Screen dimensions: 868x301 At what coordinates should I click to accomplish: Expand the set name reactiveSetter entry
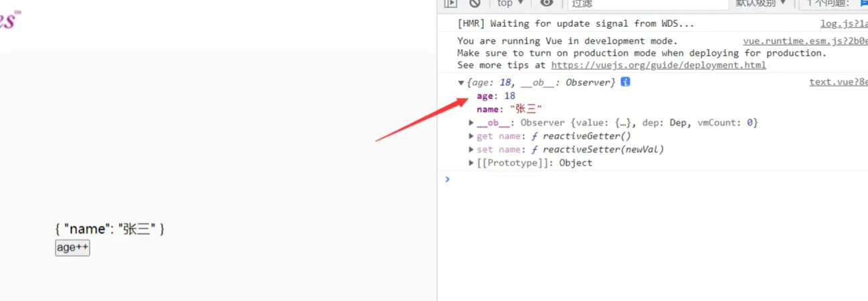(x=471, y=150)
